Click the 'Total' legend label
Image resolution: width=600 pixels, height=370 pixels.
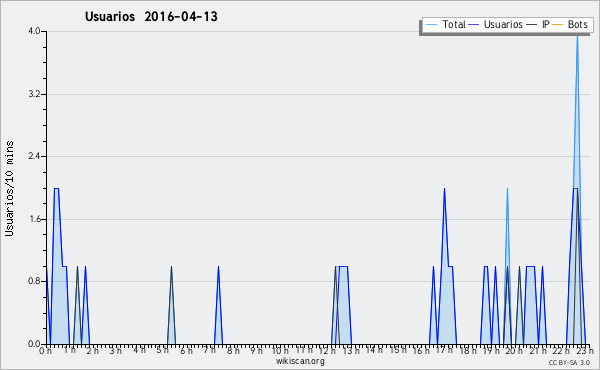point(454,24)
